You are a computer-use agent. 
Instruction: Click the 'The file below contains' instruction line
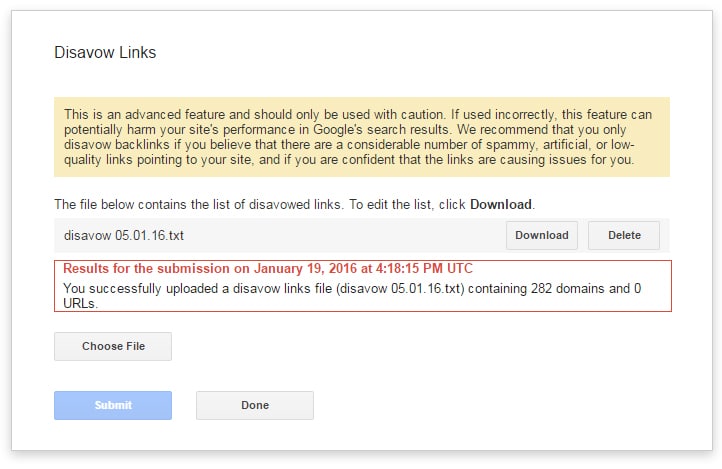click(x=295, y=204)
